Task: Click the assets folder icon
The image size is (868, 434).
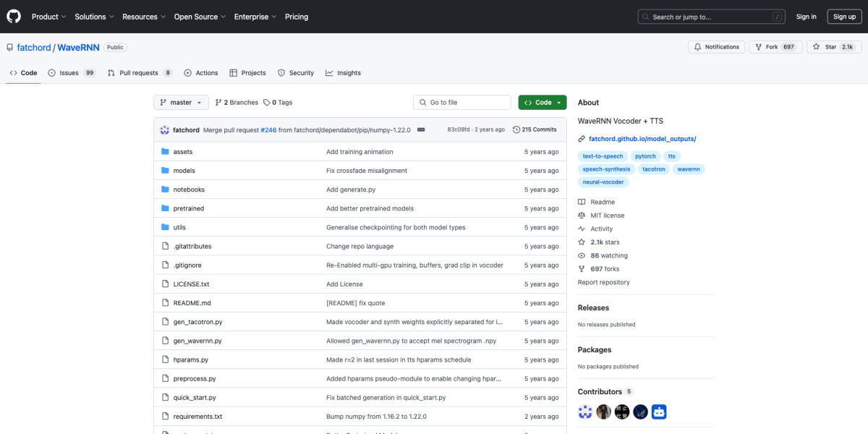Action: (165, 152)
